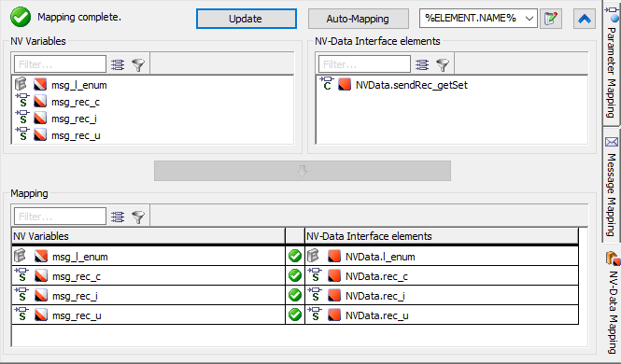
Task: Switch to the Message Mapping tab
Action: tap(612, 186)
